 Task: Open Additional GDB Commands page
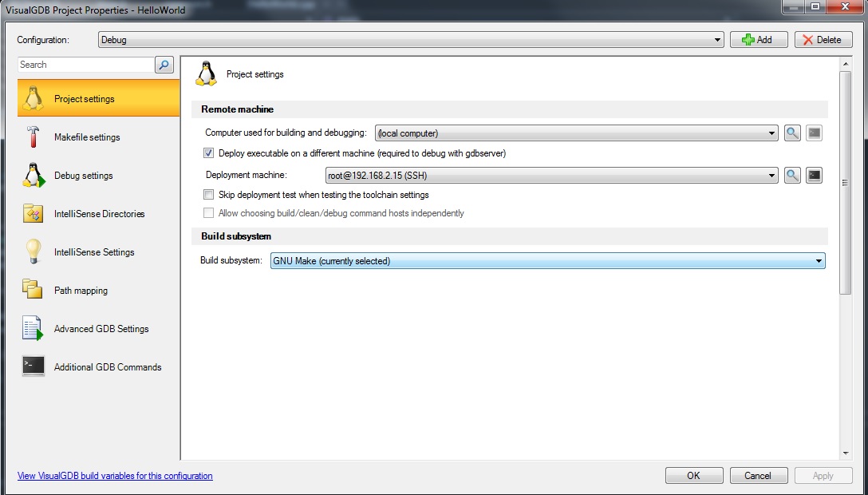[99, 366]
